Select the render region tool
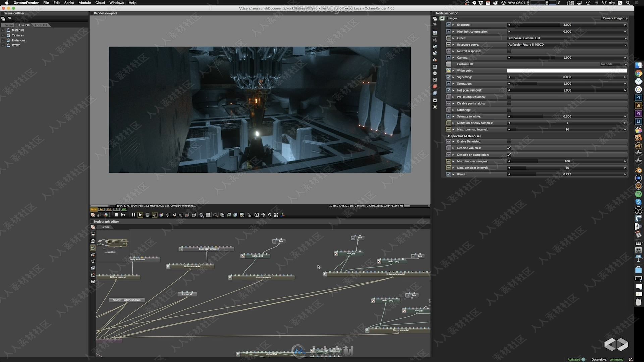The height and width of the screenshot is (362, 644). [187, 215]
